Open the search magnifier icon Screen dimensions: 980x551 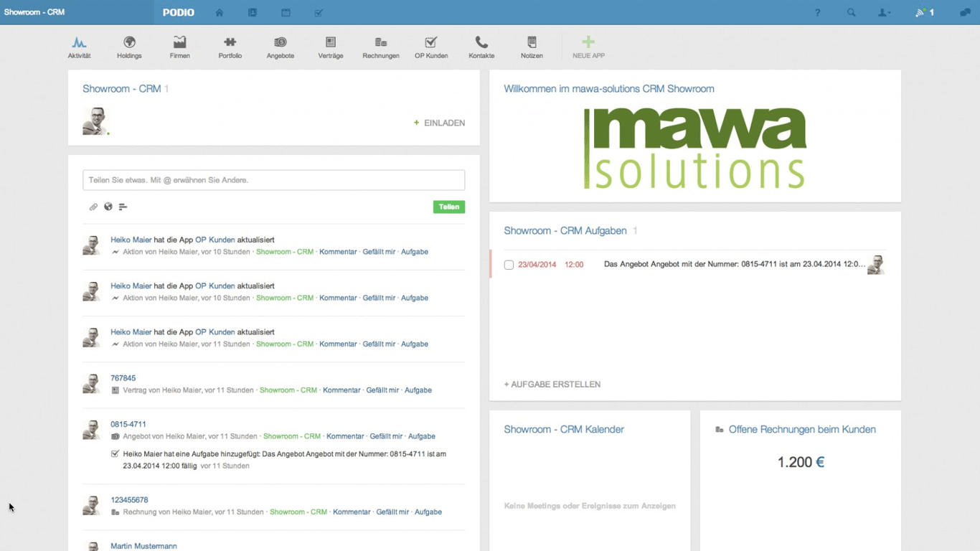(851, 13)
